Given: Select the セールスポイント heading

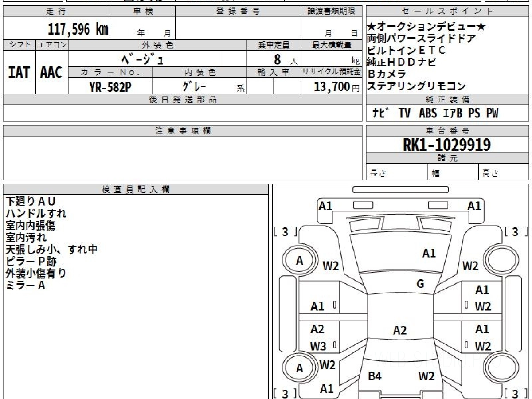Looking at the screenshot, I should coord(448,12).
